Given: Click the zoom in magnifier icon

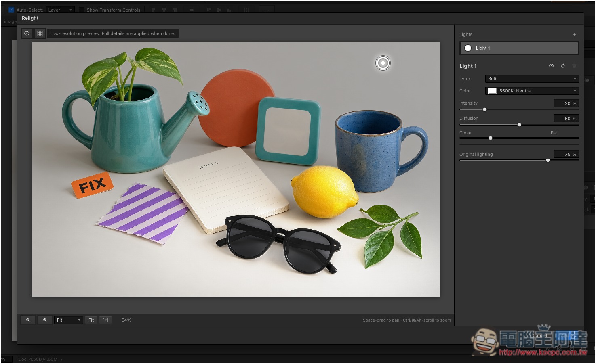Looking at the screenshot, I should pyautogui.click(x=45, y=320).
